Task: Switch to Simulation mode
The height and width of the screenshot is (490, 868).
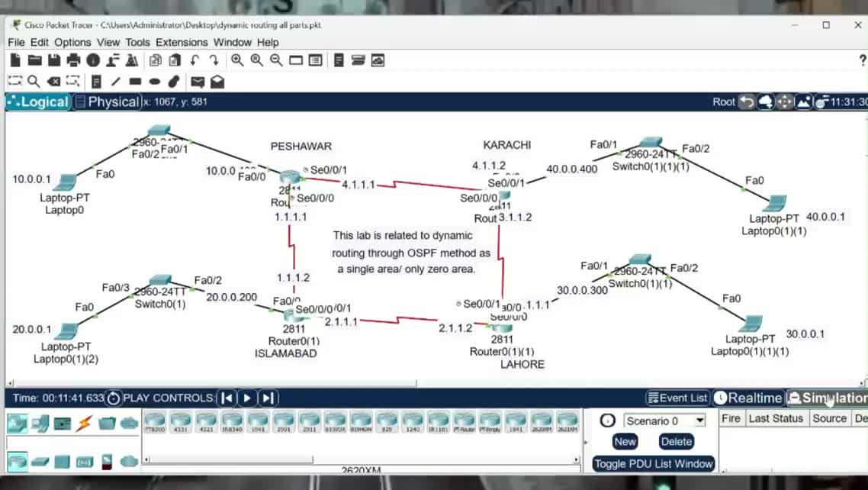Action: (x=828, y=398)
